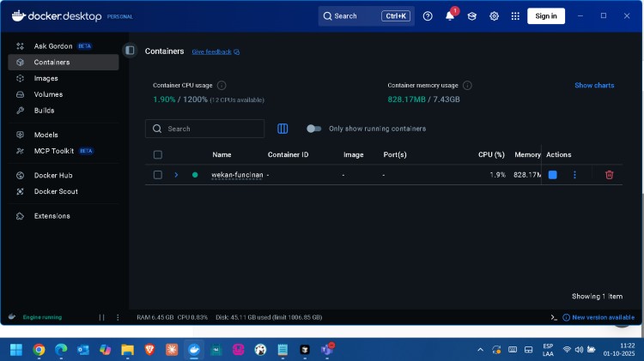Click the help question mark icon
This screenshot has height=361, width=644.
428,16
